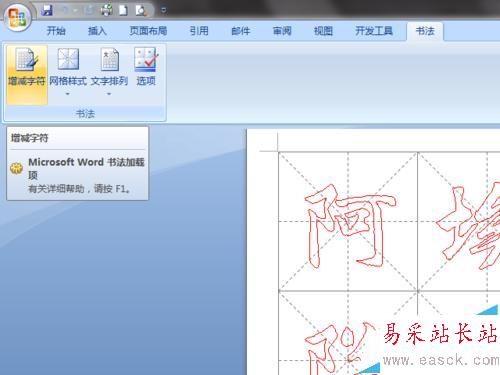Click the Quick Print icon
The height and width of the screenshot is (375, 500).
click(107, 10)
